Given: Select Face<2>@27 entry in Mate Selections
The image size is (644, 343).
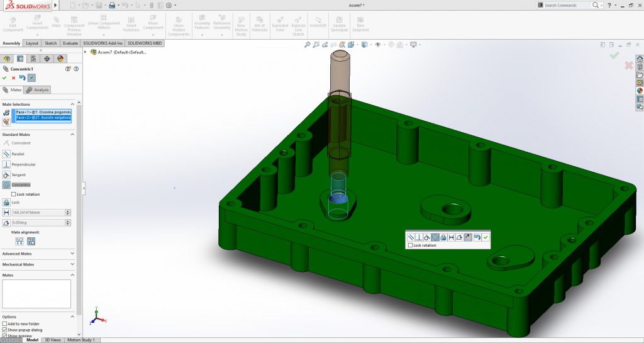Looking at the screenshot, I should click(43, 118).
